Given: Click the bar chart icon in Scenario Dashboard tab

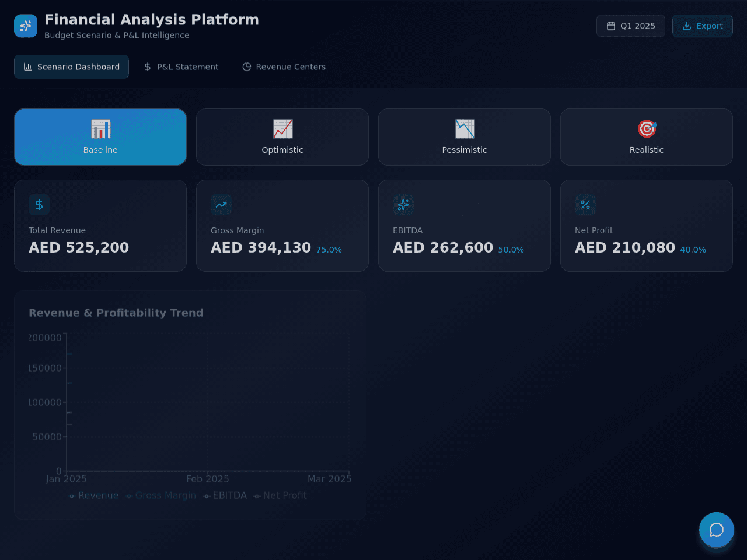Looking at the screenshot, I should (x=27, y=67).
